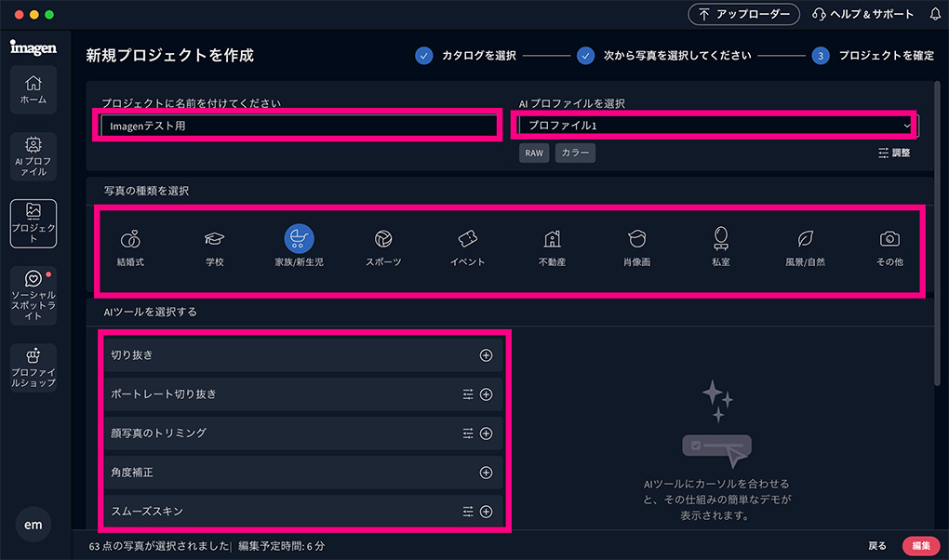Viewport: 949px width, 560px height.
Task: Open ホーム in the sidebar
Action: tap(33, 89)
